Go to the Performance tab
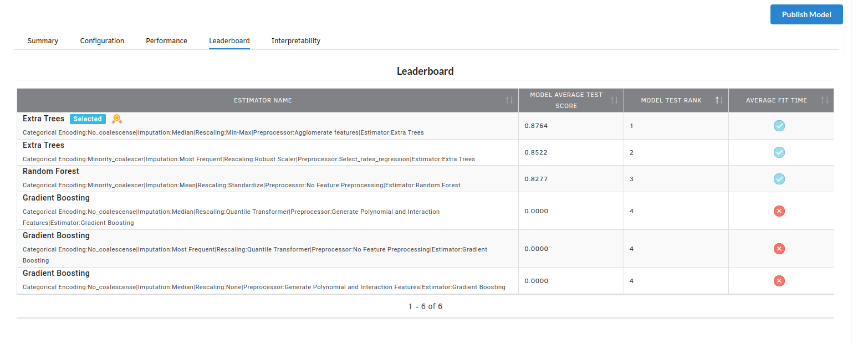Screen dimensions: 868x344 166,41
